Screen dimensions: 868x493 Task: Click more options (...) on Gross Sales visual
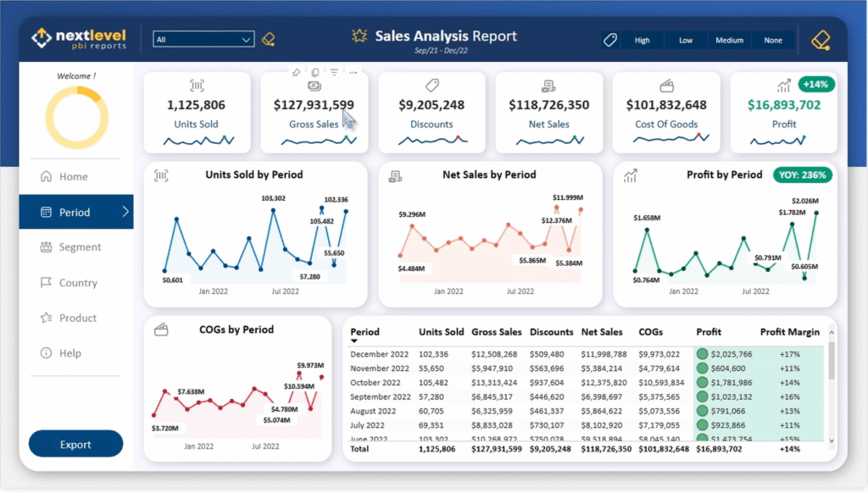(353, 72)
